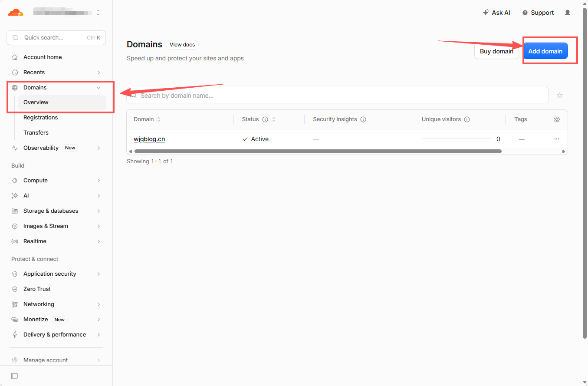Expand the AI sidebar section

coord(99,196)
